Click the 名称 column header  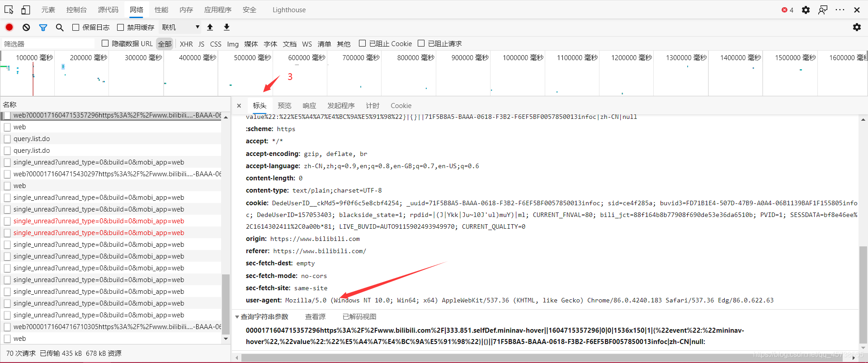9,104
